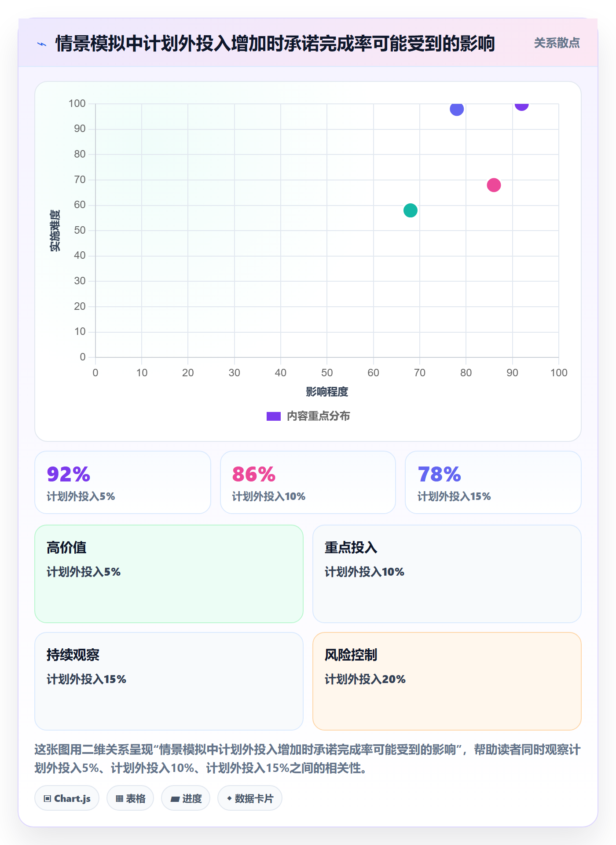Select the 78% stat card
Screen dimensions: 616x845
point(493,482)
